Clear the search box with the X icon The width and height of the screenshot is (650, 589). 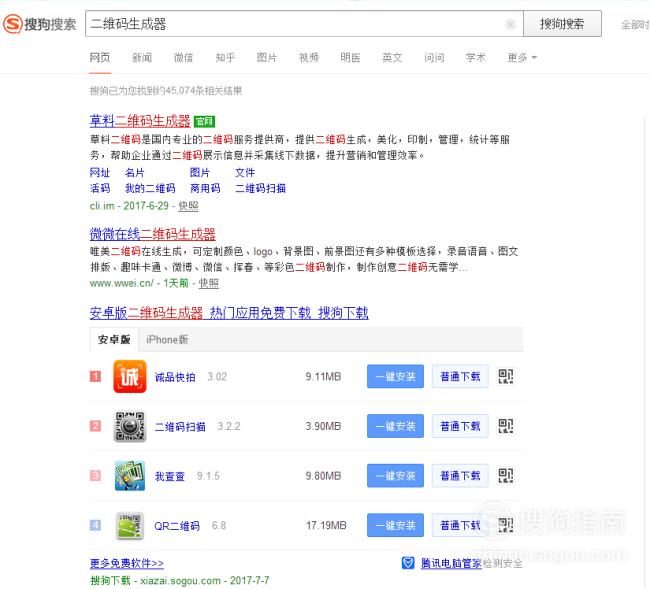(510, 24)
